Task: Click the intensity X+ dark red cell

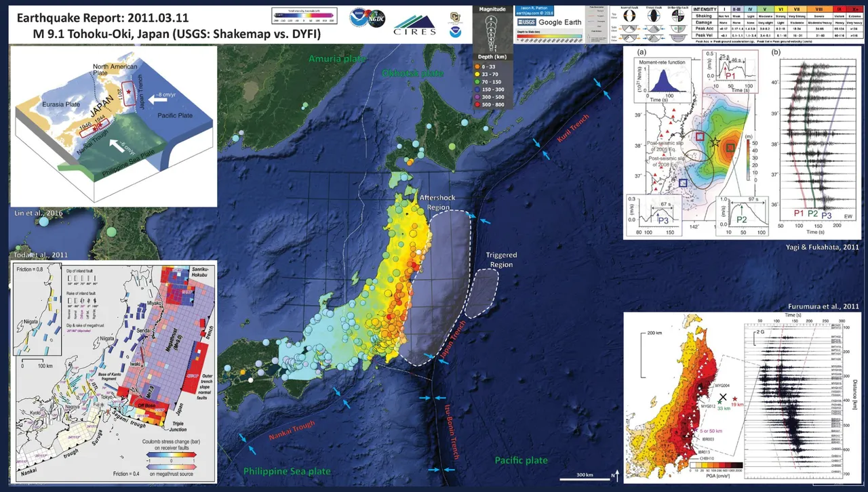Action: [x=855, y=9]
